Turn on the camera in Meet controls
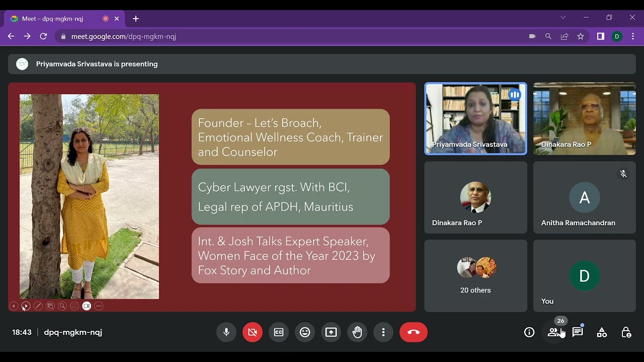The image size is (644, 362). click(x=253, y=332)
